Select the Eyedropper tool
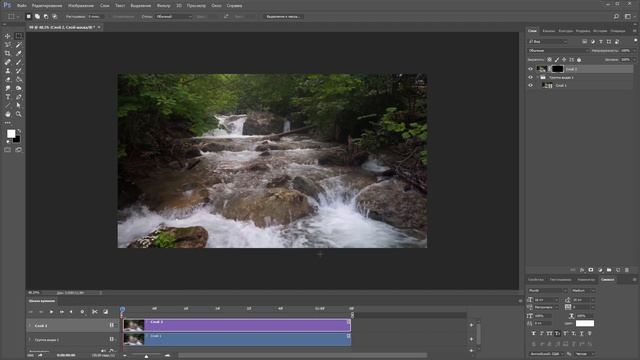 [x=18, y=53]
